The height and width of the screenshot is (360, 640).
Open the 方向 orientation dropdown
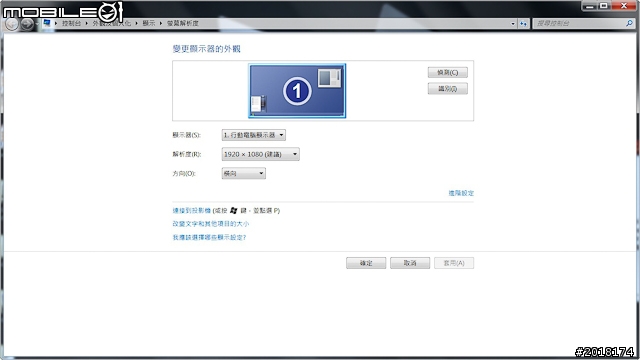244,173
